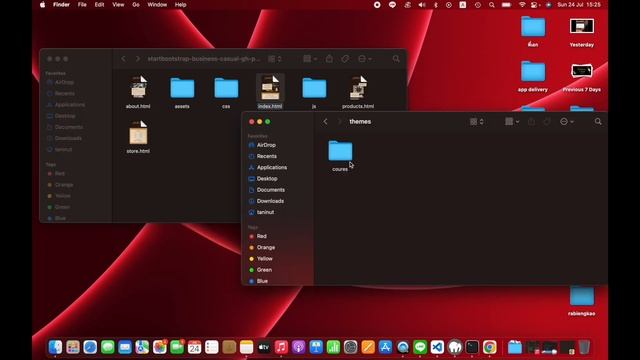The height and width of the screenshot is (360, 640).
Task: Select Recents in themes window sidebar
Action: click(267, 156)
